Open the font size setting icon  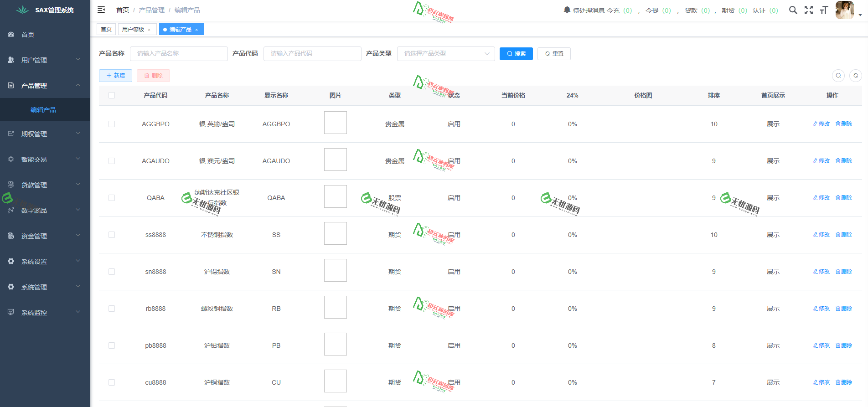point(824,10)
